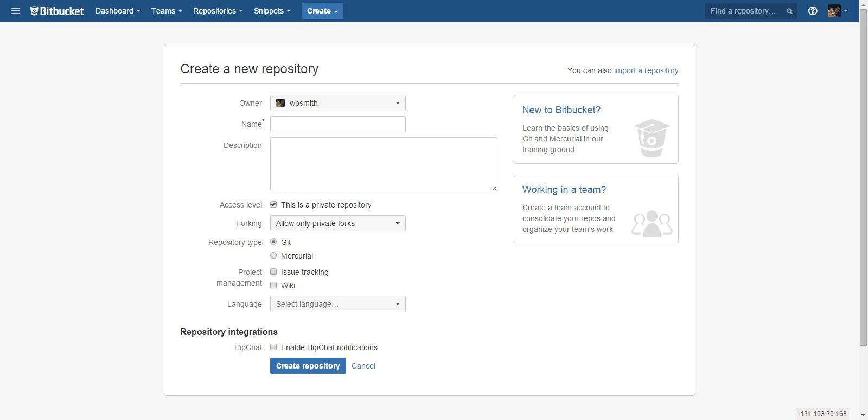Click the wpsmith owner avatar icon

pos(280,103)
